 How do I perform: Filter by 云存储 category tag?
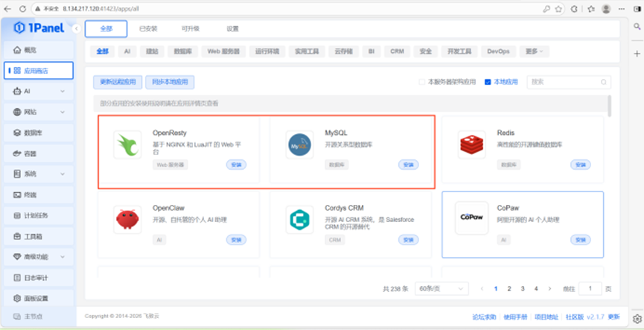pyautogui.click(x=343, y=51)
